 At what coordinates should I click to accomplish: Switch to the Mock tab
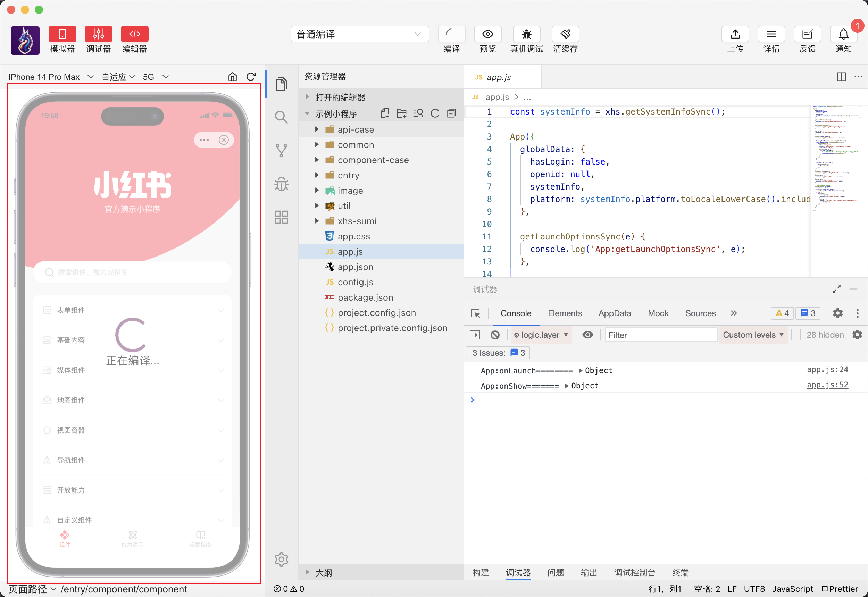pyautogui.click(x=658, y=313)
